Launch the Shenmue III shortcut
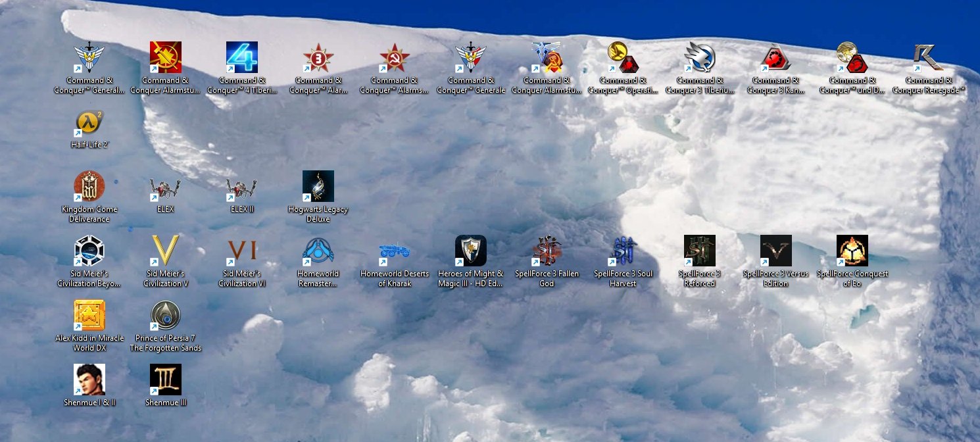 click(x=166, y=380)
